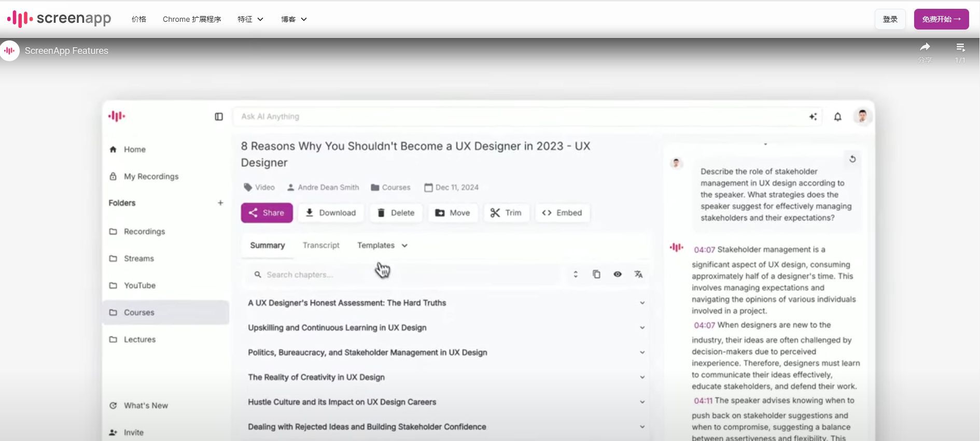Click the 免费开始 button
Image resolution: width=980 pixels, height=441 pixels.
point(941,19)
